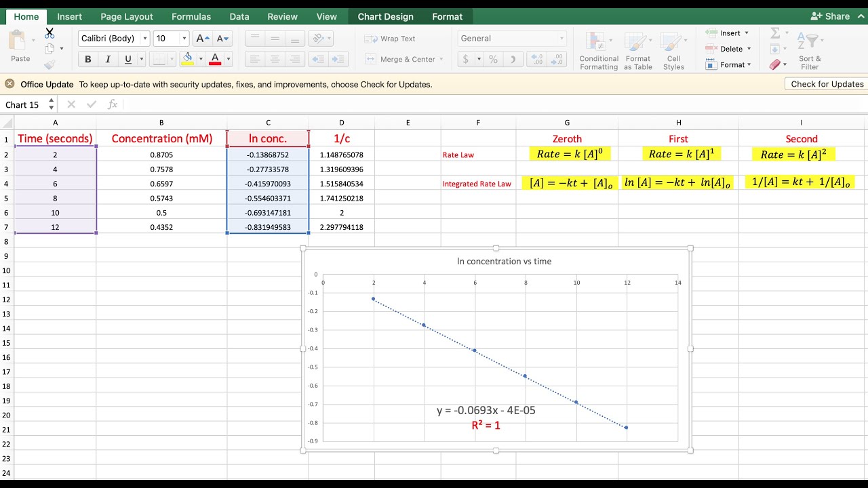Screen dimensions: 868x488
Task: Select the Format Painter brush icon
Action: 50,65
